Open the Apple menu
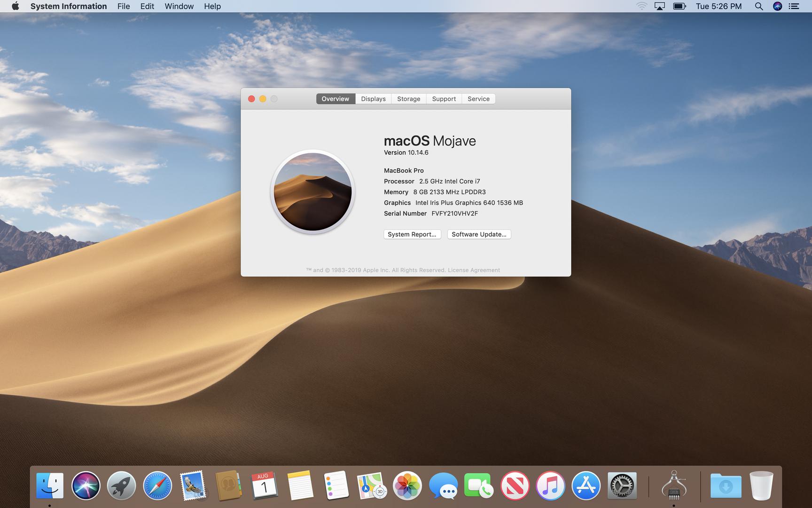 coord(15,6)
